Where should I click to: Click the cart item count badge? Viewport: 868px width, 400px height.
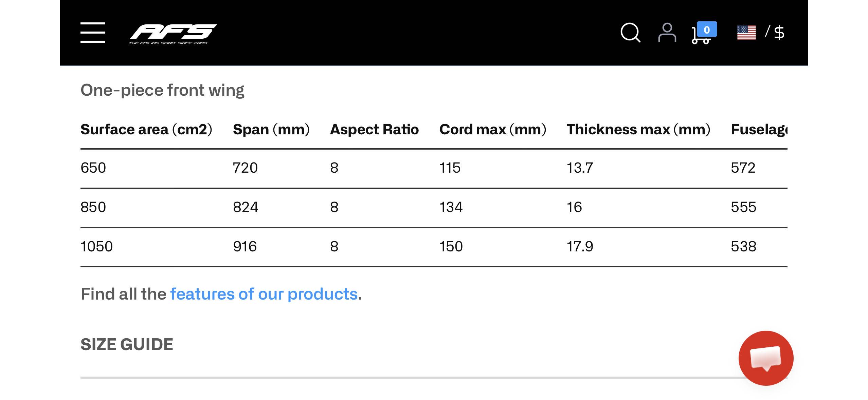tap(707, 30)
